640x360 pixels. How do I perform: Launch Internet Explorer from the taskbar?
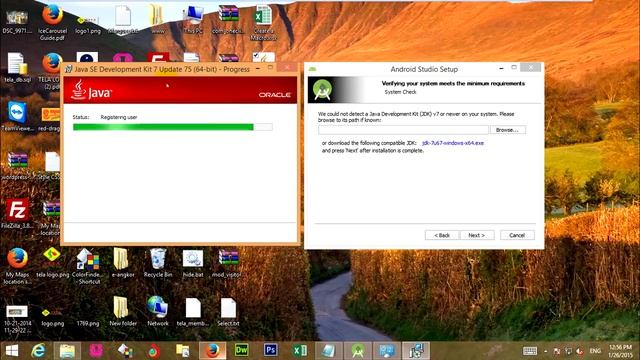click(38, 351)
